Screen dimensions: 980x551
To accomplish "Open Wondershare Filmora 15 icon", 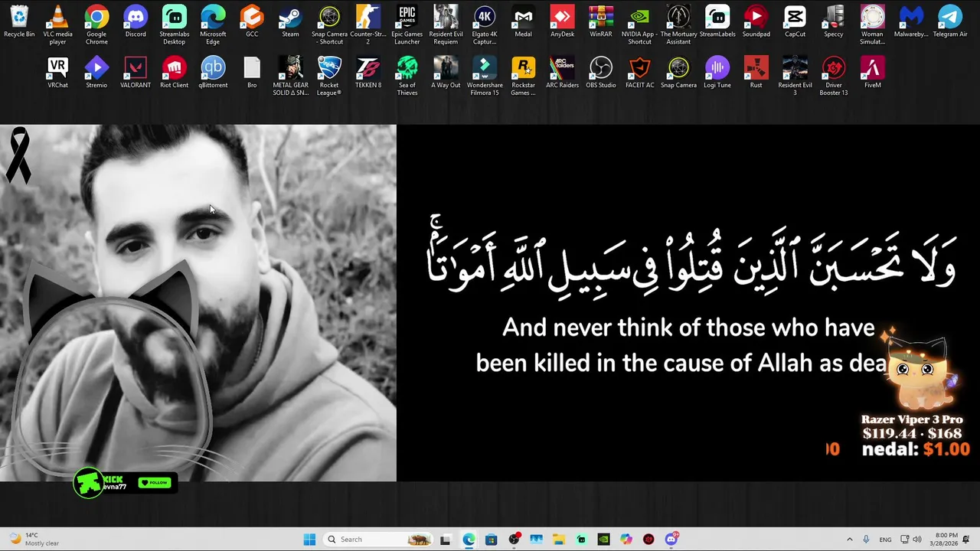I will pyautogui.click(x=485, y=76).
